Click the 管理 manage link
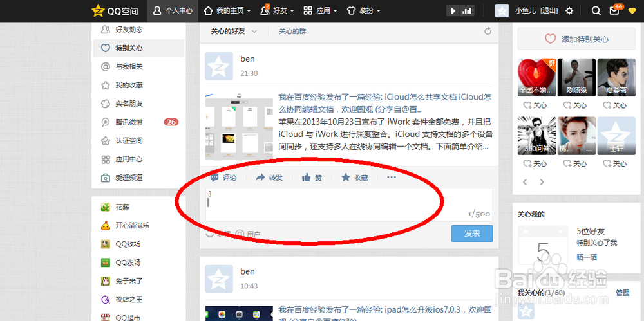The height and width of the screenshot is (321, 644). pyautogui.click(x=623, y=293)
